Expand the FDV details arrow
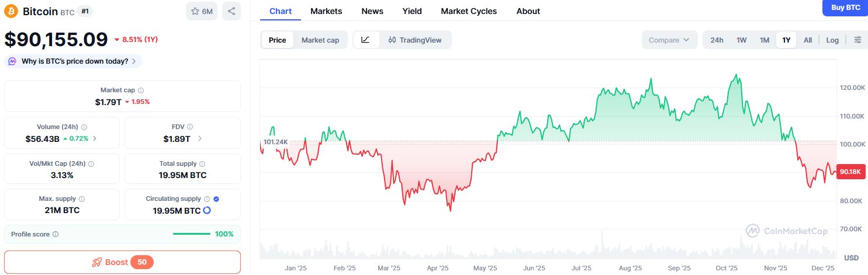 [x=200, y=138]
